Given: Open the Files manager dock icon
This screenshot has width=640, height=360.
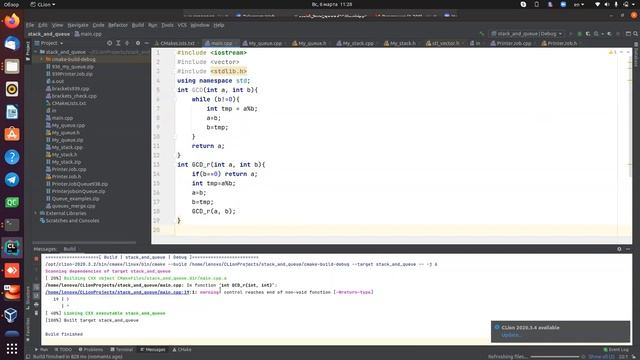Looking at the screenshot, I should tap(12, 66).
